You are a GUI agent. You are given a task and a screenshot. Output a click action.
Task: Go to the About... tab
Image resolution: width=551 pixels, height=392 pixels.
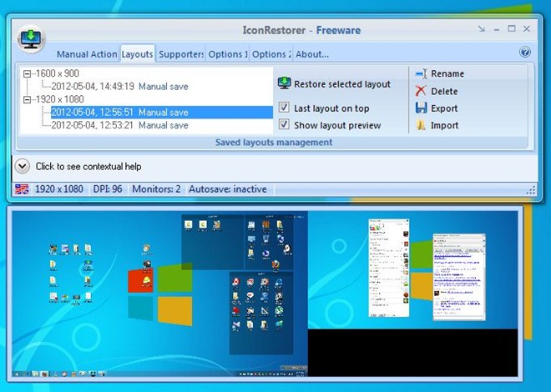coord(312,54)
